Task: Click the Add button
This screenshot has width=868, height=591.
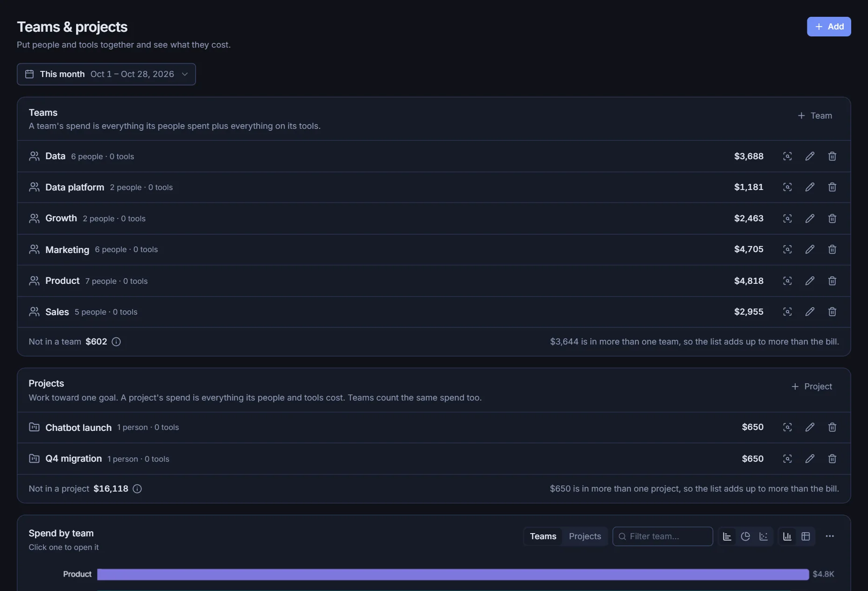Action: pyautogui.click(x=829, y=27)
